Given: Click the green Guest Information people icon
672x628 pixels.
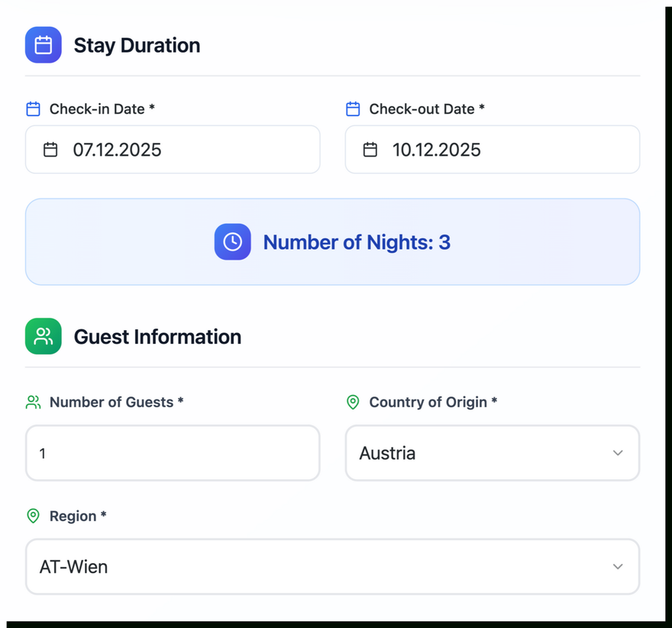Looking at the screenshot, I should click(x=44, y=337).
